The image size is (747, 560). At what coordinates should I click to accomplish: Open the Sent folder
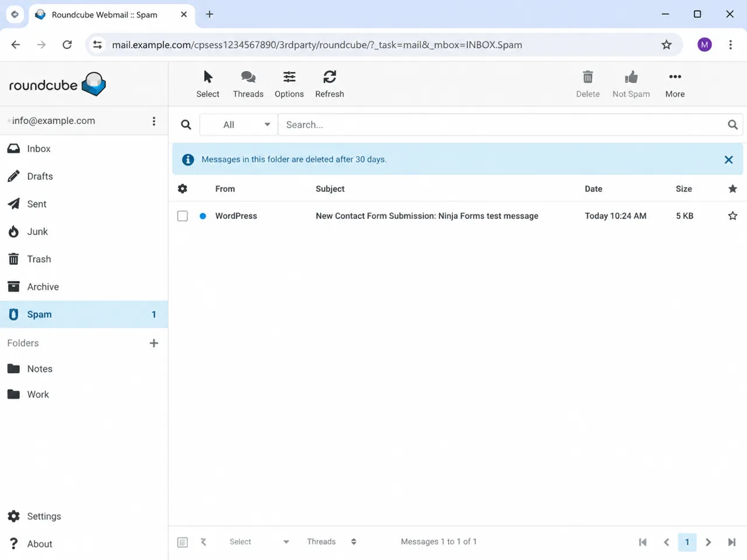point(84,204)
